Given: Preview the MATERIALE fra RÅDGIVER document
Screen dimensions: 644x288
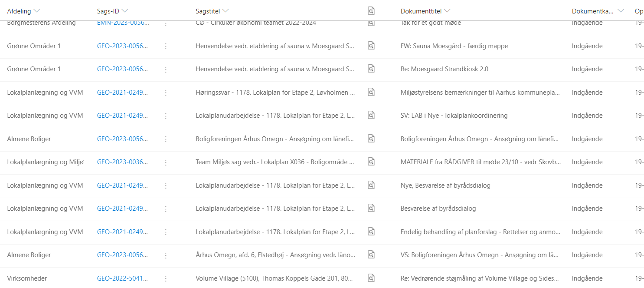Looking at the screenshot, I should pos(371,161).
